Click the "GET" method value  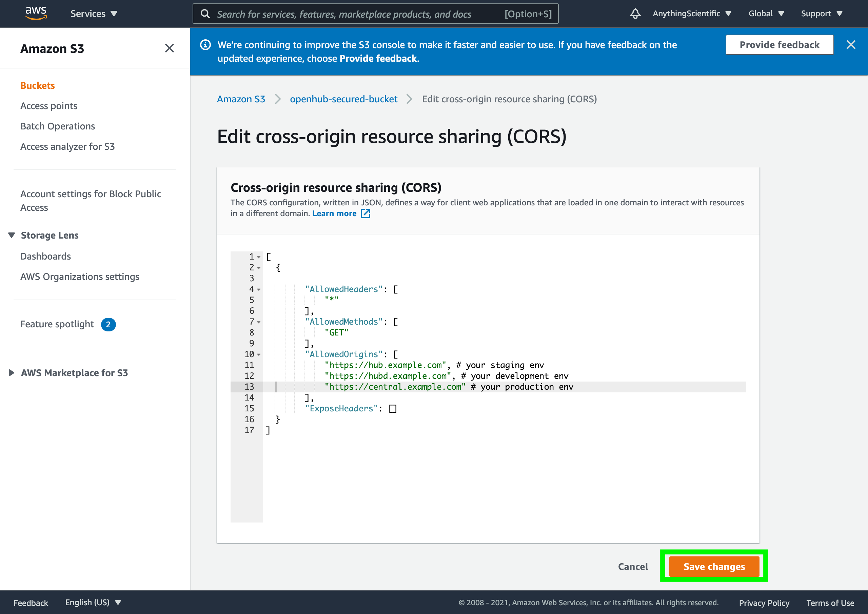pyautogui.click(x=336, y=333)
